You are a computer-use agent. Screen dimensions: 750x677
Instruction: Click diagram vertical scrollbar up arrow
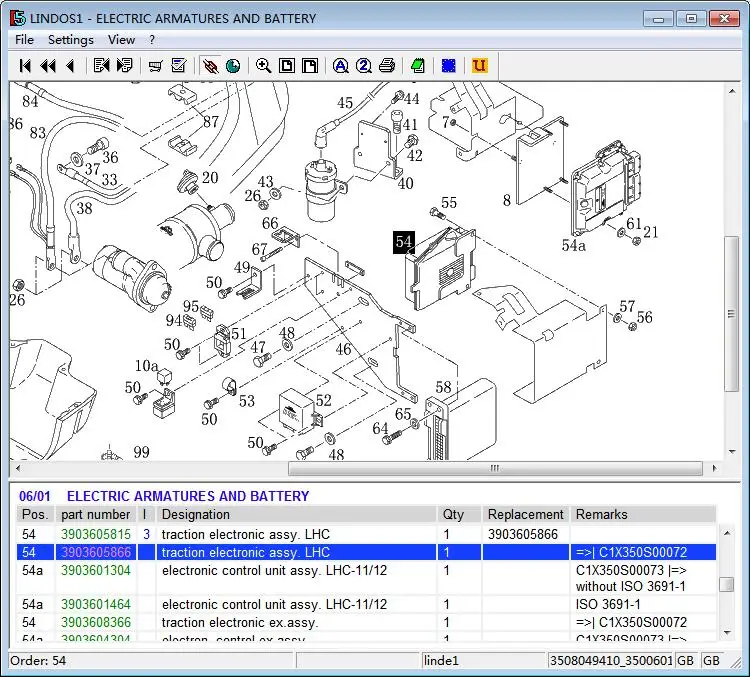pyautogui.click(x=732, y=91)
